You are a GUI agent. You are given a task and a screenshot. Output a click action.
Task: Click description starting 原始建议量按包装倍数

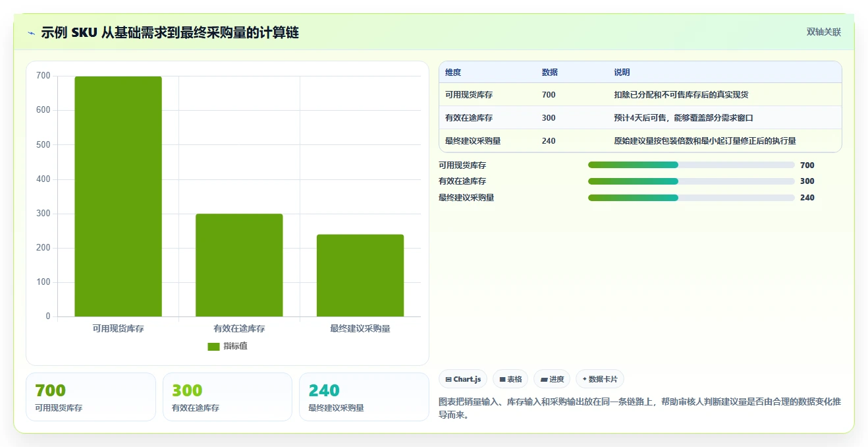coord(705,141)
